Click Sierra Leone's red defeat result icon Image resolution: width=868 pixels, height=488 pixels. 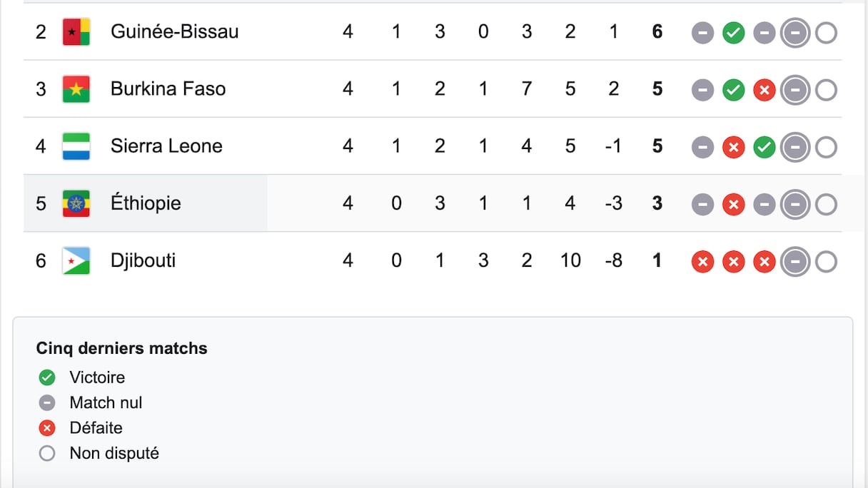tap(733, 148)
